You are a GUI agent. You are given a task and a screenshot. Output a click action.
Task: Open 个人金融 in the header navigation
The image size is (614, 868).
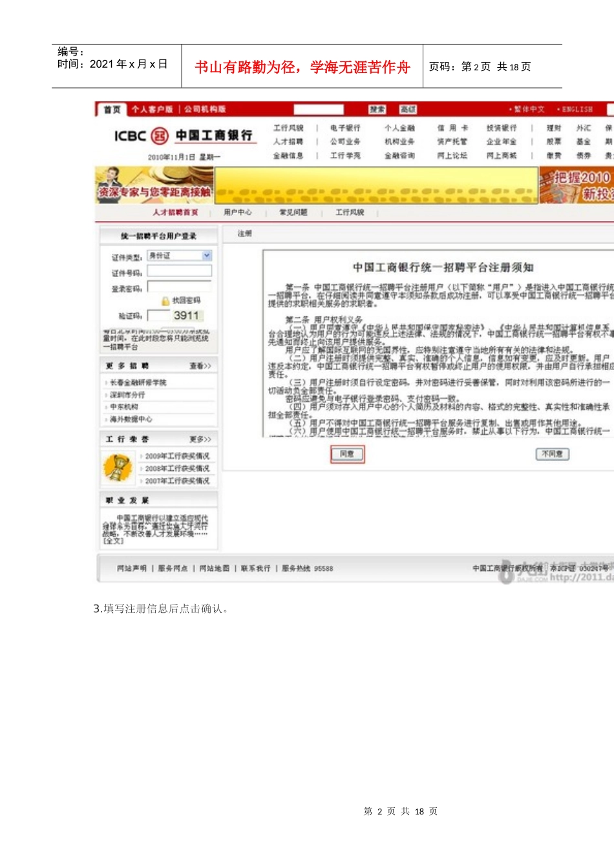point(399,129)
